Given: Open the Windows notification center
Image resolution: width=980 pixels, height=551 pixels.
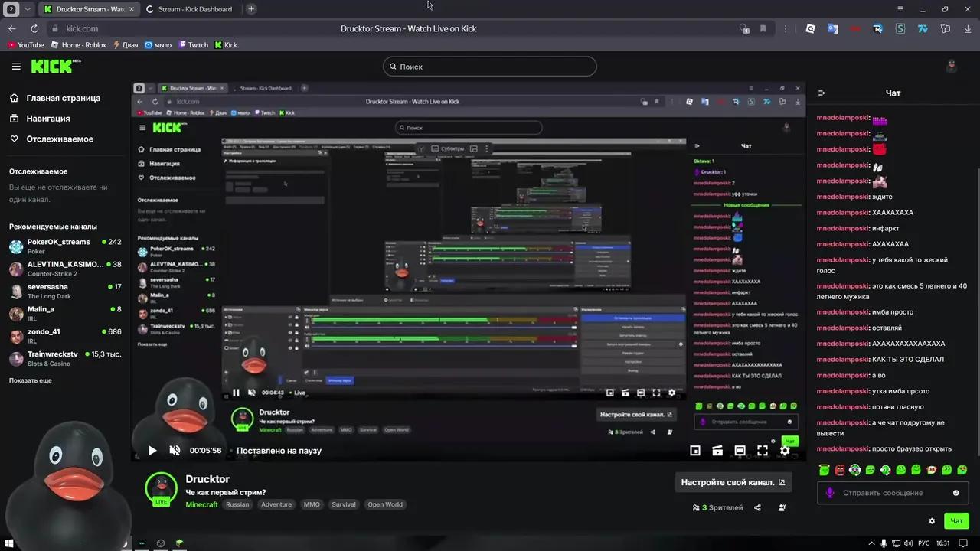Looking at the screenshot, I should point(963,543).
